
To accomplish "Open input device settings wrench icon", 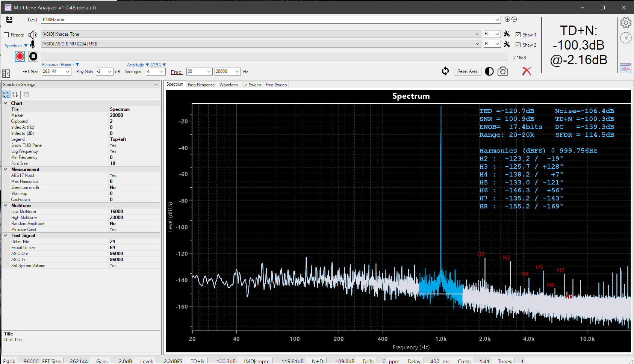I will click(x=507, y=44).
